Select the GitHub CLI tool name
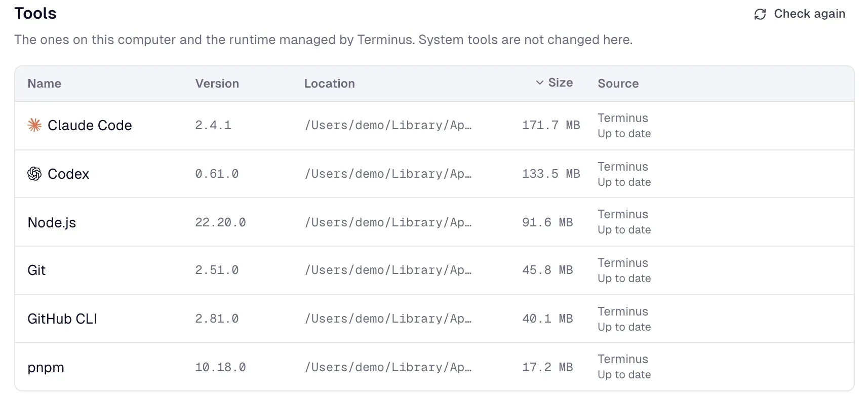The height and width of the screenshot is (394, 868). 62,319
